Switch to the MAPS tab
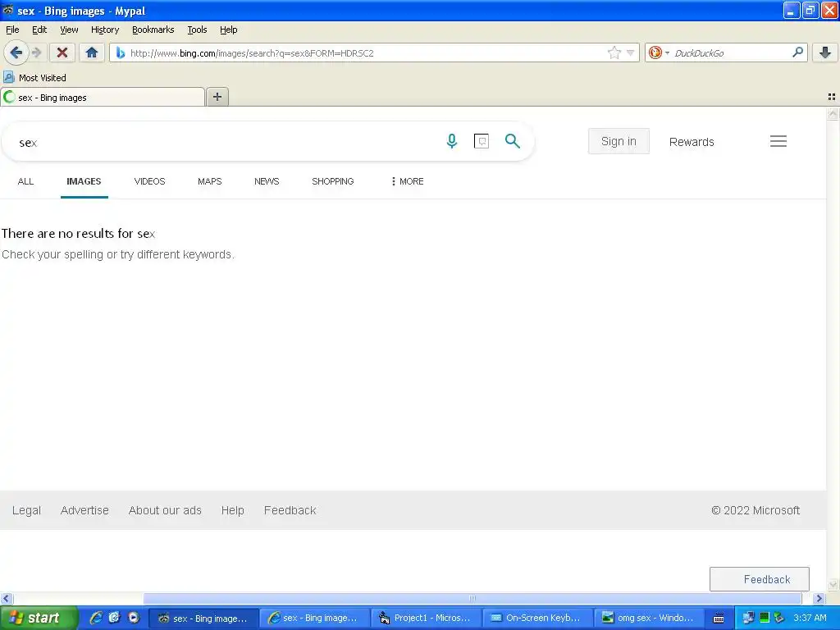Screen dimensions: 840x630 pyautogui.click(x=209, y=181)
